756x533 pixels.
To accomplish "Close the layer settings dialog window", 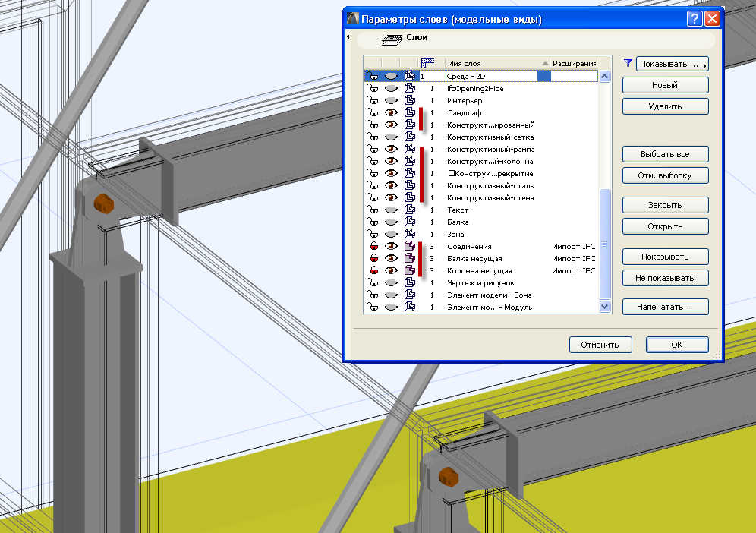I will coord(712,19).
